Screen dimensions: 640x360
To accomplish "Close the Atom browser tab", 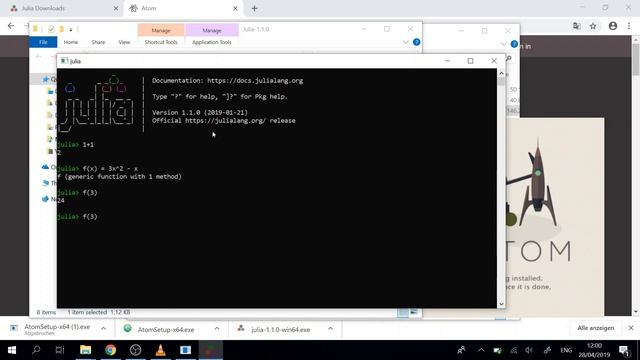I will tap(236, 8).
